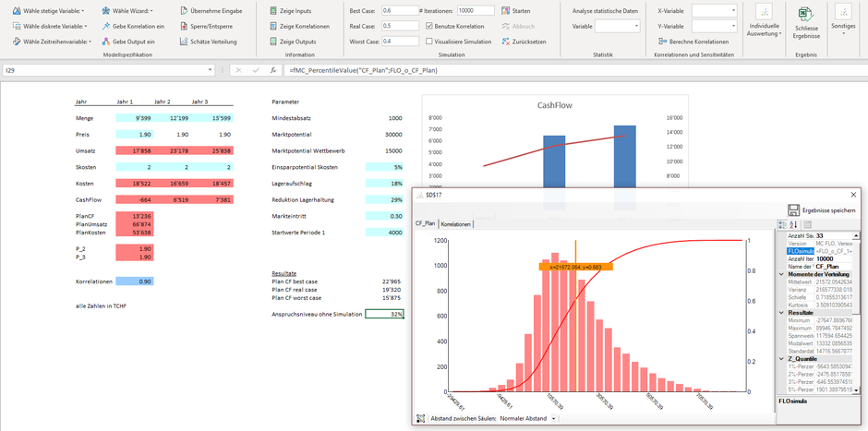Open the Y-Variable combo box

[x=715, y=26]
